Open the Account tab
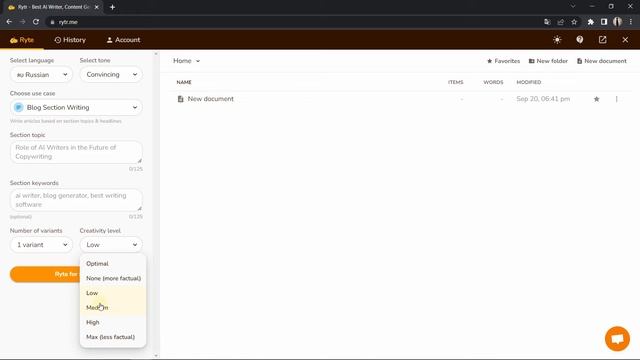640x360 pixels. click(x=123, y=40)
